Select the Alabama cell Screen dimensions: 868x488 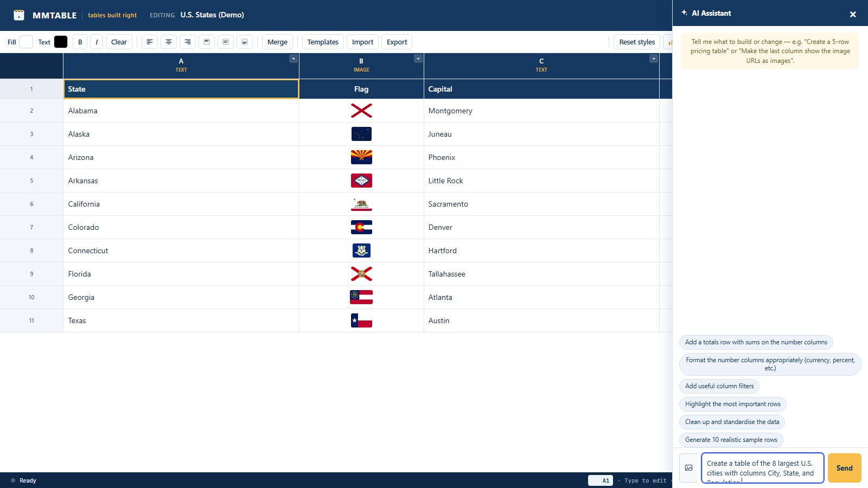click(181, 111)
